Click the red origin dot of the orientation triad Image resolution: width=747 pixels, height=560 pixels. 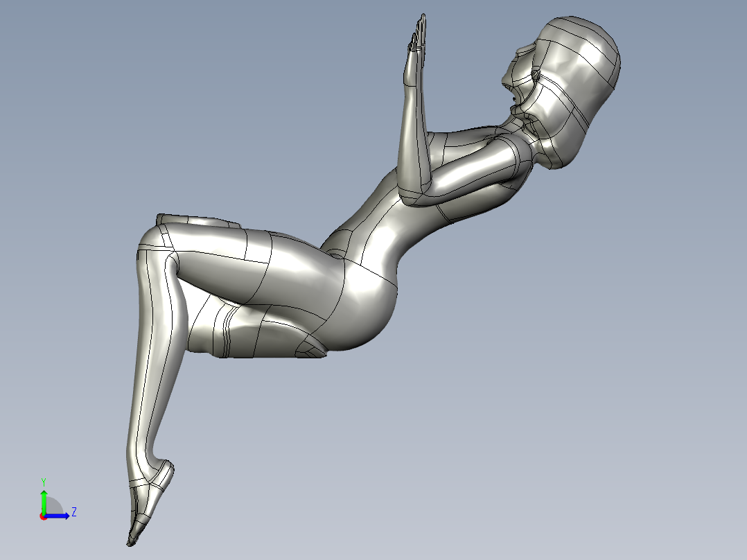(43, 516)
